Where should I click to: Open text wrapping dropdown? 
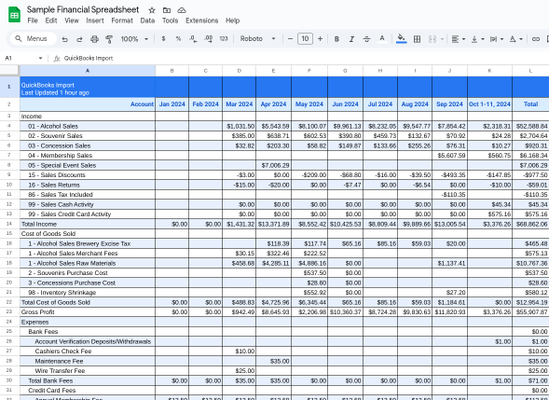point(496,39)
